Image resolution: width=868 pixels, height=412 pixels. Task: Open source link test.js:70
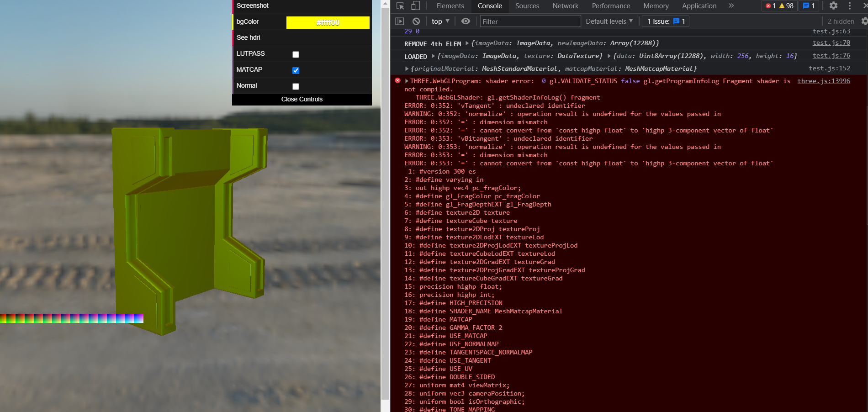831,43
